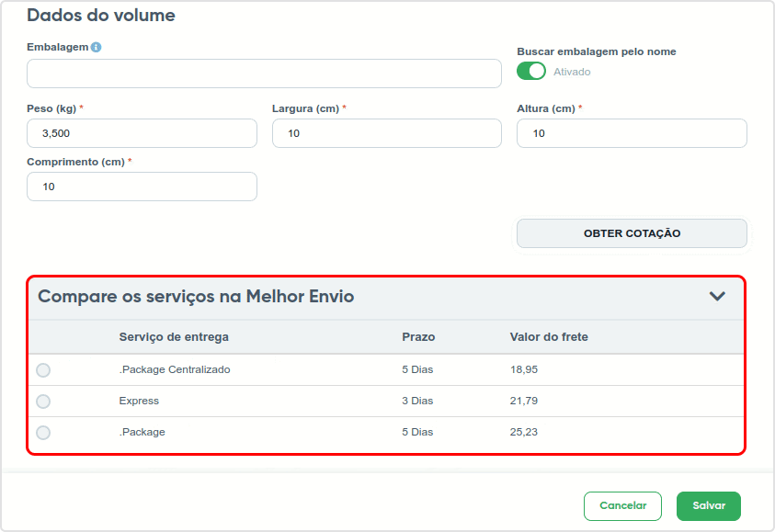Click the Valor do frete column header
The height and width of the screenshot is (532, 775).
(x=549, y=337)
